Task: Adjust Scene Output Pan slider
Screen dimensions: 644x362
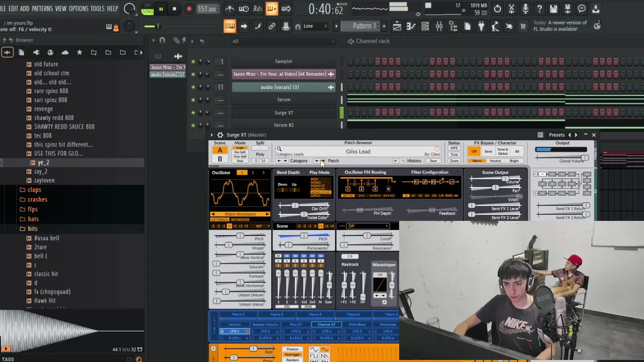Action: (495, 188)
